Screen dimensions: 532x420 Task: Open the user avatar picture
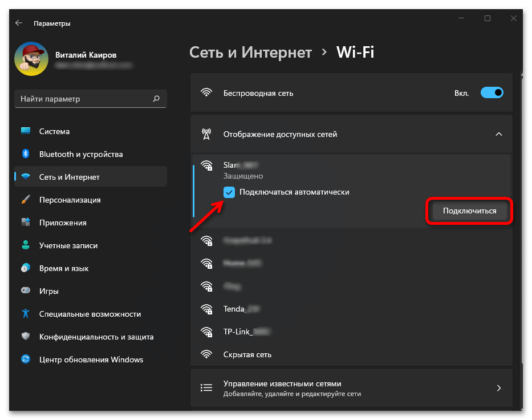click(31, 59)
